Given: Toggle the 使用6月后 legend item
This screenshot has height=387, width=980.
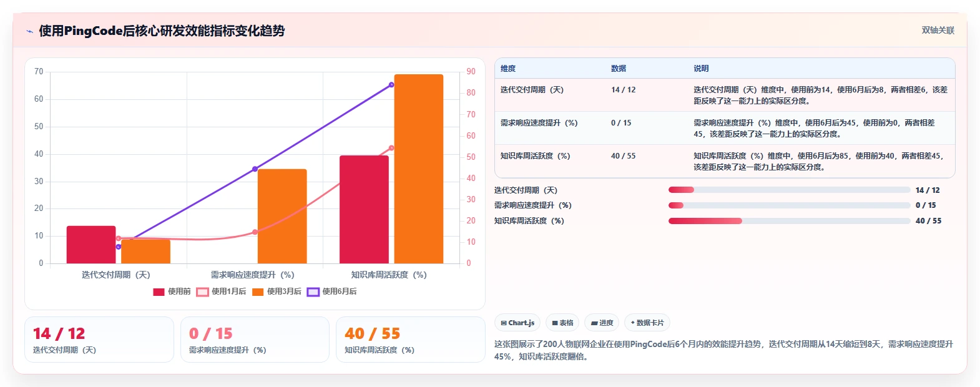Looking at the screenshot, I should pyautogui.click(x=331, y=291).
